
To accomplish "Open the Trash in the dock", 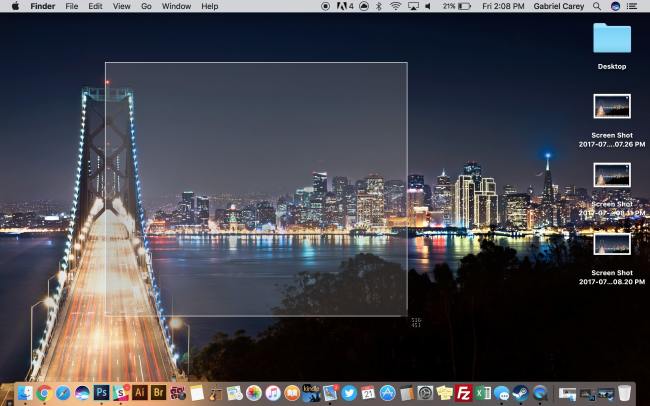I will click(x=624, y=393).
